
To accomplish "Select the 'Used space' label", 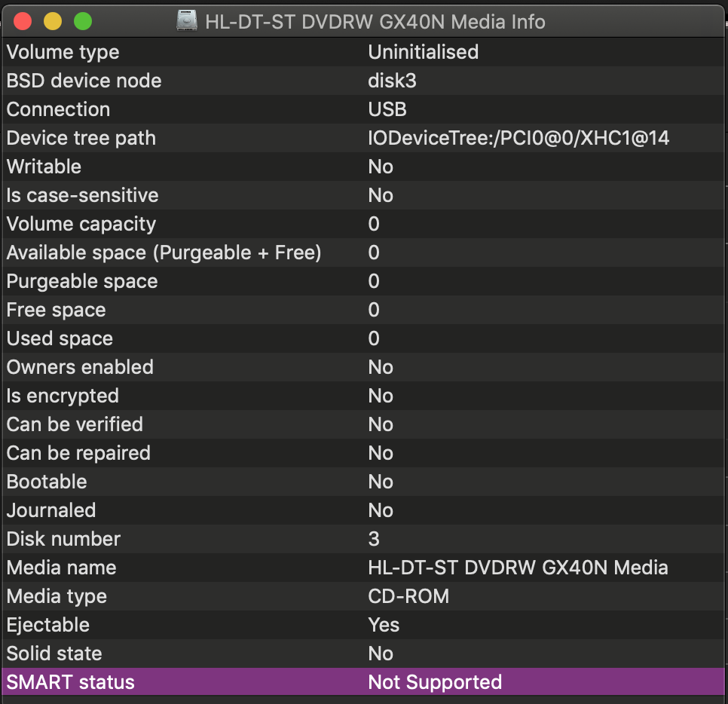I will pyautogui.click(x=60, y=338).
